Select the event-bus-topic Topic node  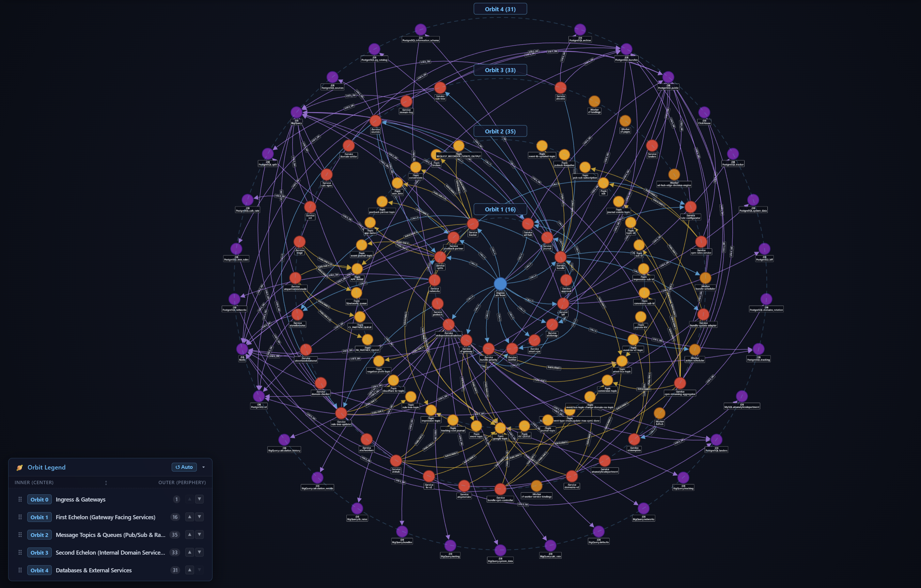click(x=622, y=361)
